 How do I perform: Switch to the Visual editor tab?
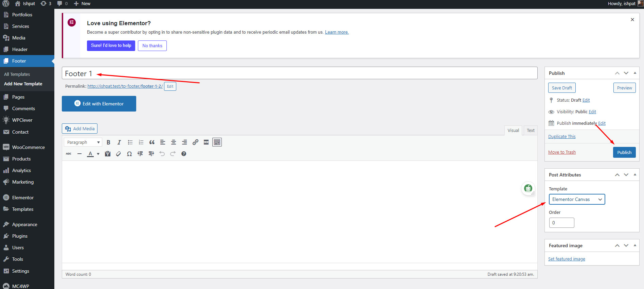point(513,130)
